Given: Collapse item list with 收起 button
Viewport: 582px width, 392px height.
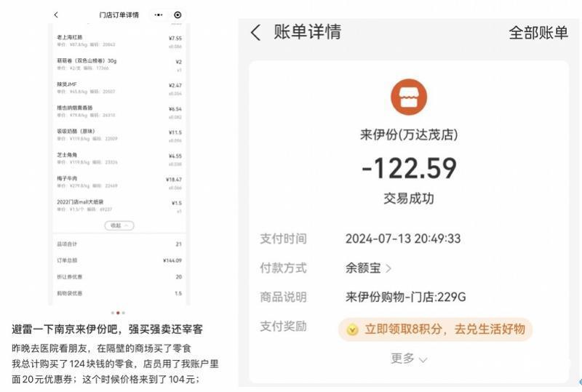Looking at the screenshot, I should coord(119,225).
